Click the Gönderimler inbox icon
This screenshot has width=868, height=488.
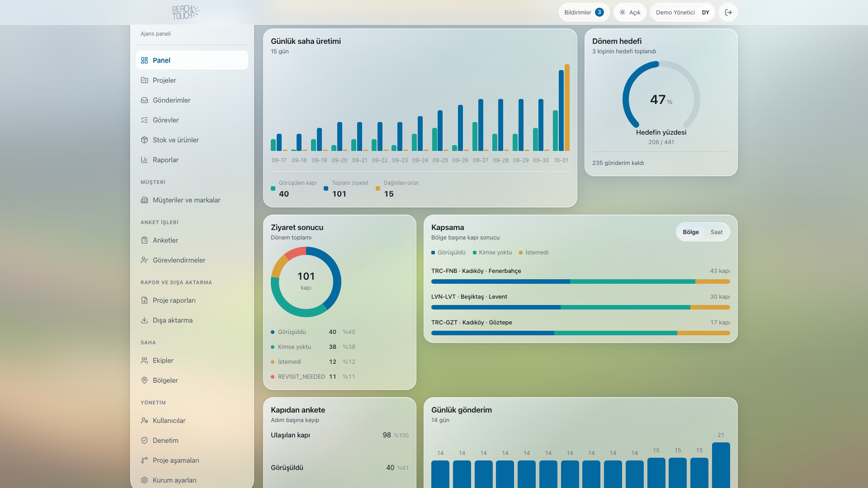(x=144, y=100)
